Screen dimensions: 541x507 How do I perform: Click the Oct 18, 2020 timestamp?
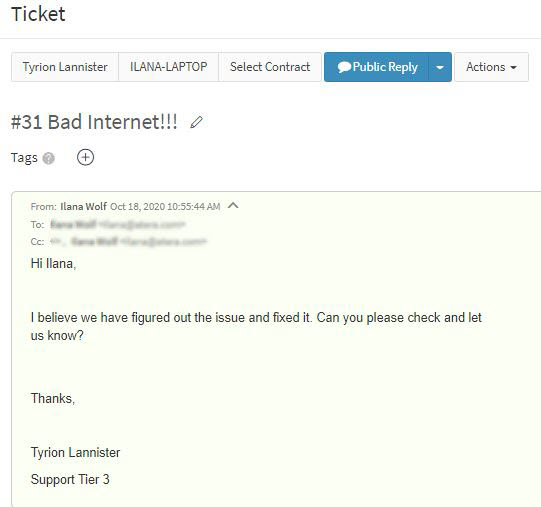[165, 206]
